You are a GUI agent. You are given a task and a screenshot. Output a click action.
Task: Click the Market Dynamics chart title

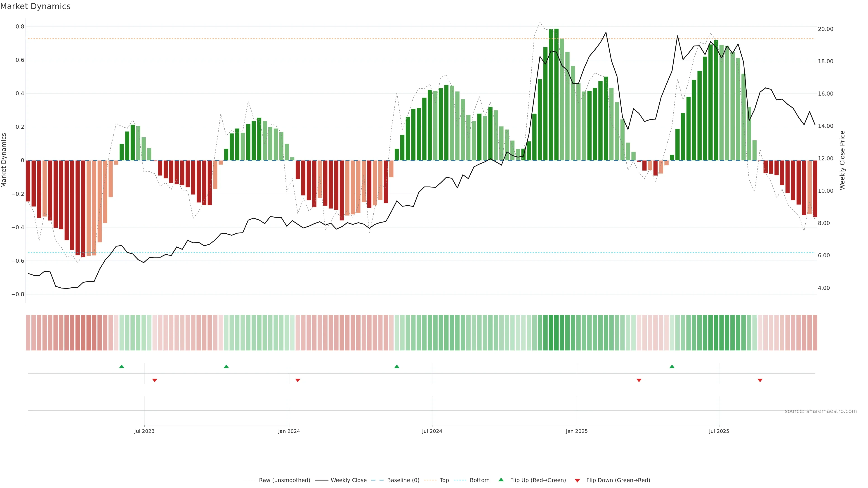(x=35, y=6)
